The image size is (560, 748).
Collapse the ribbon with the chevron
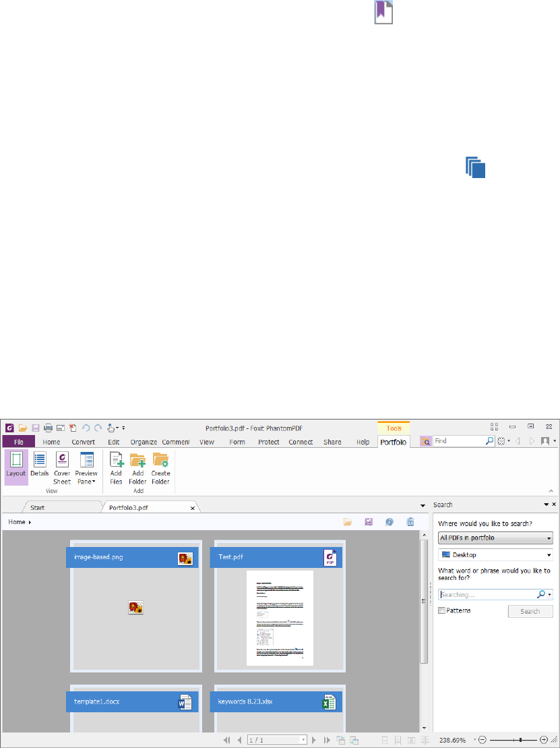551,490
